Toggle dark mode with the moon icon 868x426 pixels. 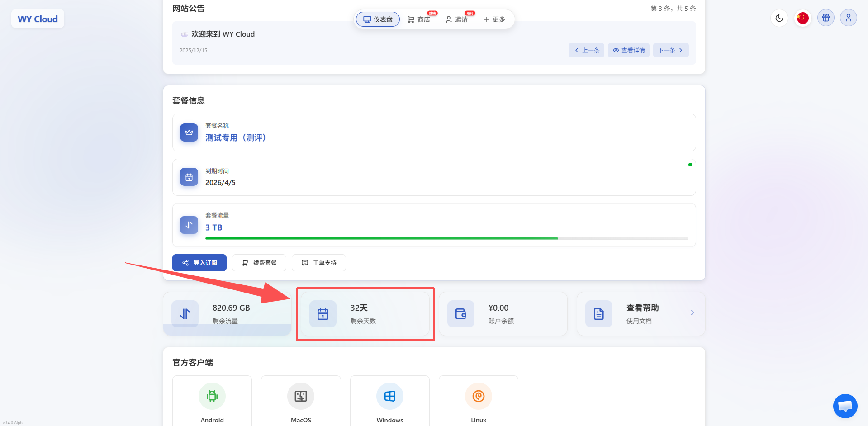[x=779, y=18]
